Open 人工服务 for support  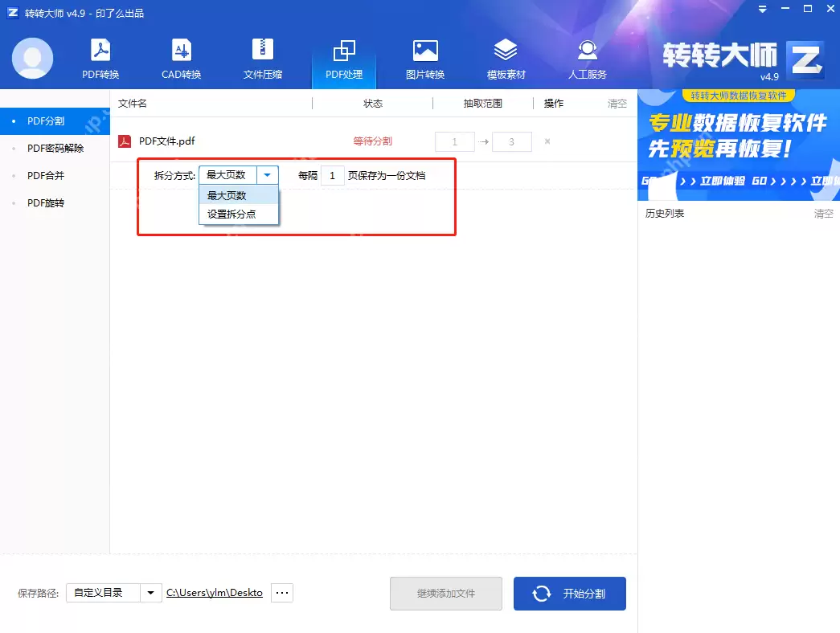point(587,58)
